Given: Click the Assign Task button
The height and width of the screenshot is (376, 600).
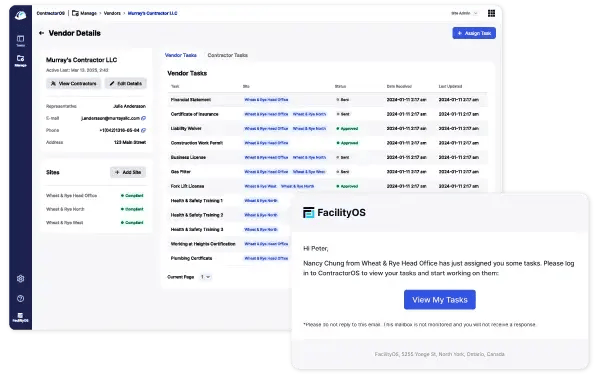Looking at the screenshot, I should point(474,33).
